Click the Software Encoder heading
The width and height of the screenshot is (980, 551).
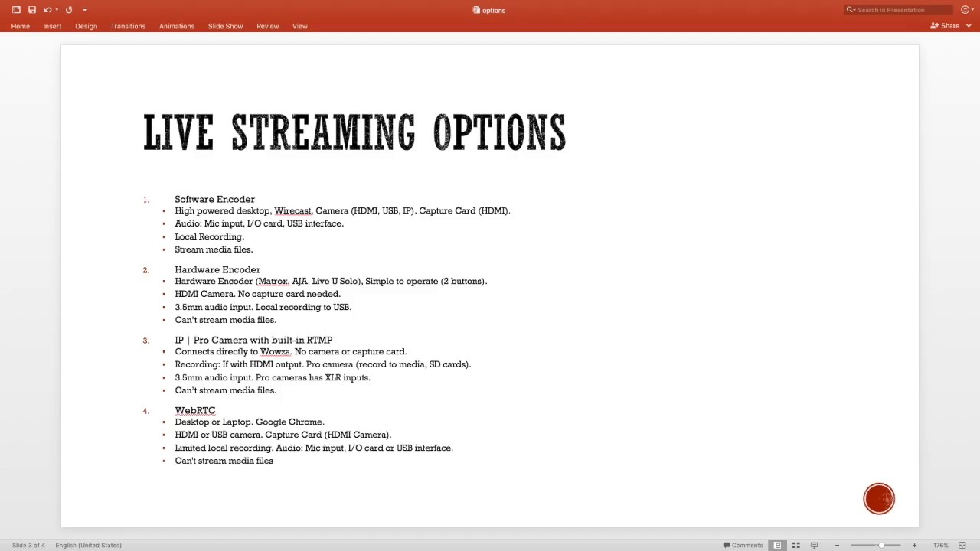tap(214, 199)
